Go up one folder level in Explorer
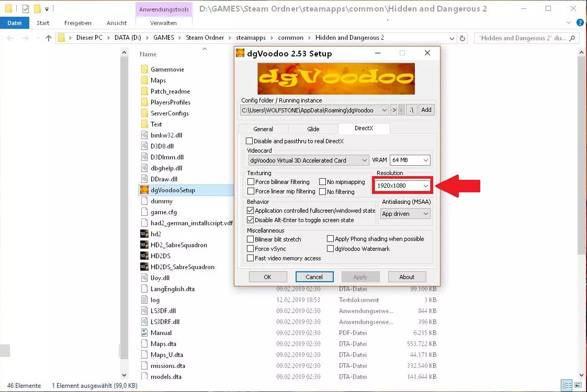The height and width of the screenshot is (392, 587). (48, 38)
